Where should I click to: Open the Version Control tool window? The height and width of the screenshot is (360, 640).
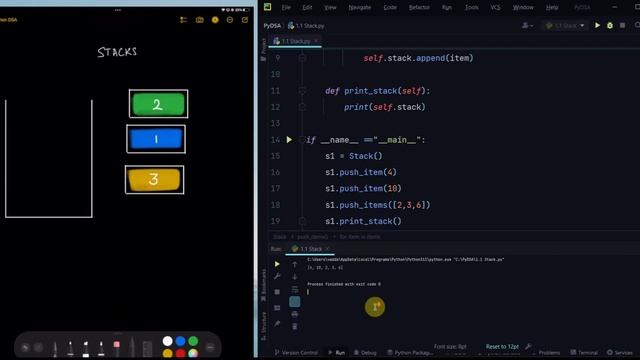coord(296,352)
